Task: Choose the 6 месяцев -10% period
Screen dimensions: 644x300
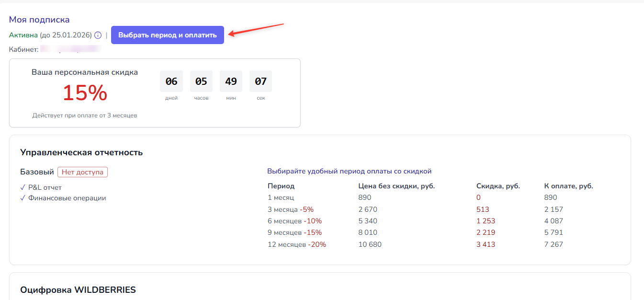Action: coord(294,221)
